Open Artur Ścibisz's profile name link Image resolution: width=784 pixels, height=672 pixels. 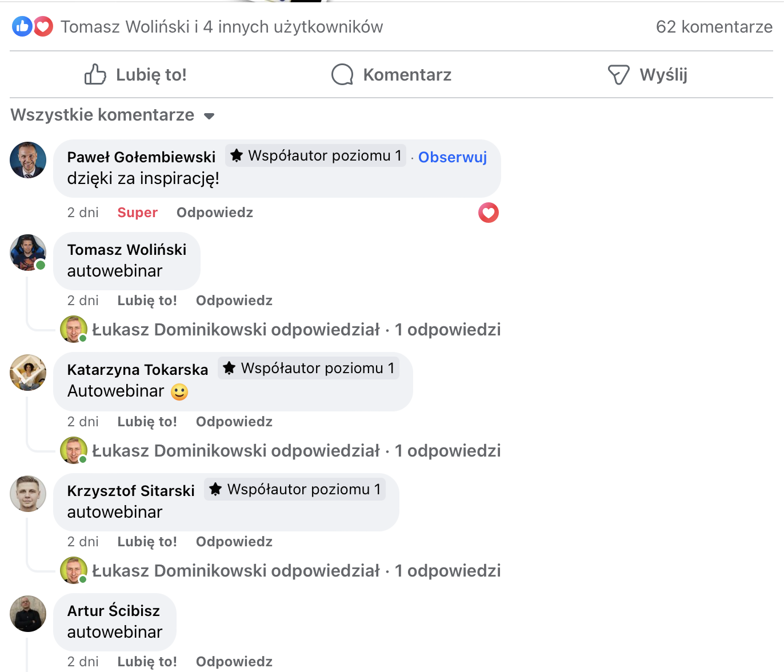(x=114, y=611)
